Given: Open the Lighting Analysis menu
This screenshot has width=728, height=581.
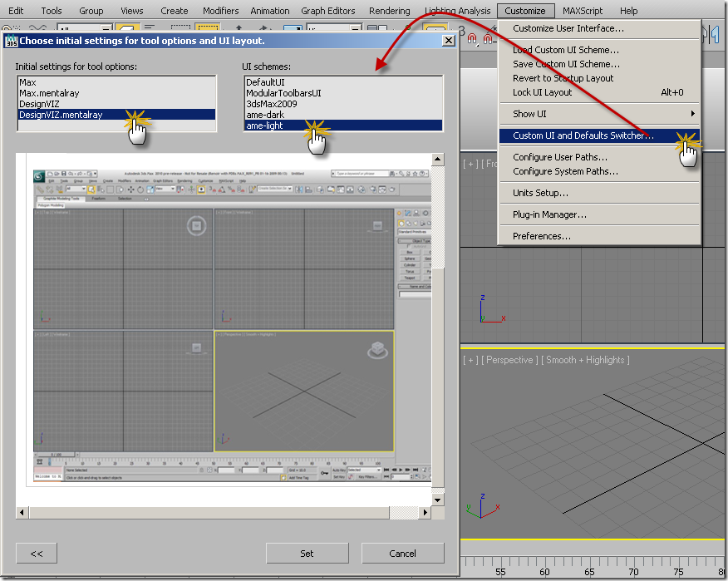Looking at the screenshot, I should point(457,11).
